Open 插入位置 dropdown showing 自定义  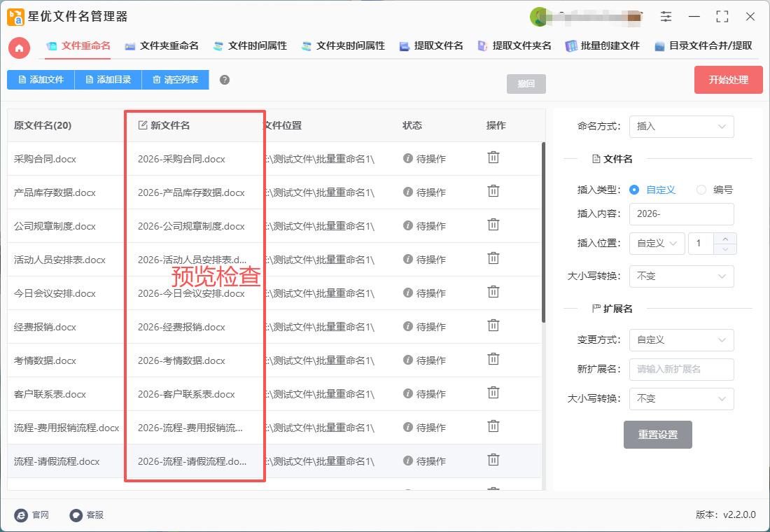[x=657, y=243]
